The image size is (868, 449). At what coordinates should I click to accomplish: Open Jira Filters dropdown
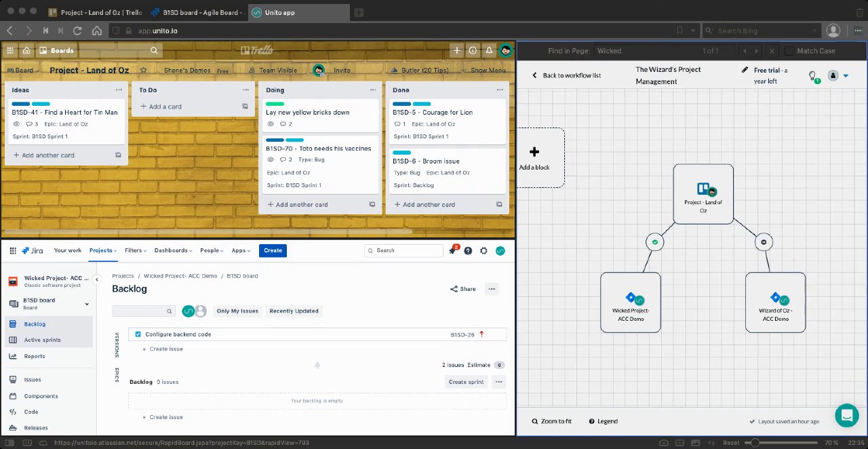[x=135, y=250]
